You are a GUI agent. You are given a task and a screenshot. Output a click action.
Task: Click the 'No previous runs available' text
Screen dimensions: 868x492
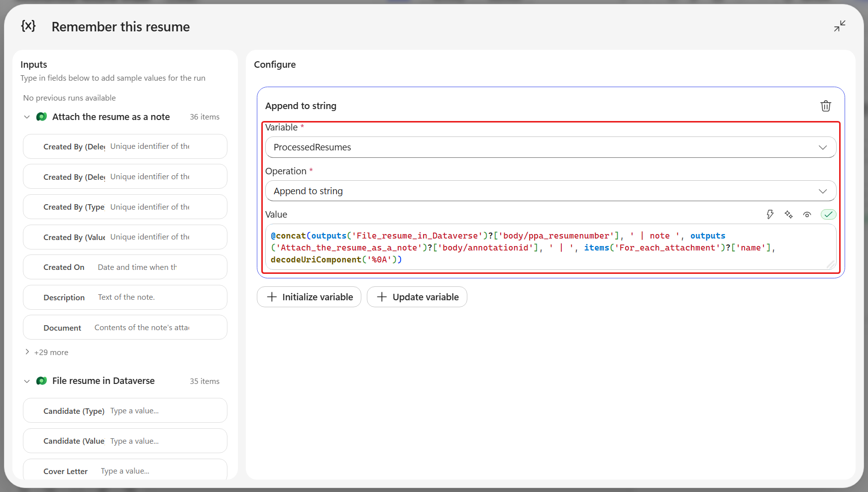[x=69, y=98]
